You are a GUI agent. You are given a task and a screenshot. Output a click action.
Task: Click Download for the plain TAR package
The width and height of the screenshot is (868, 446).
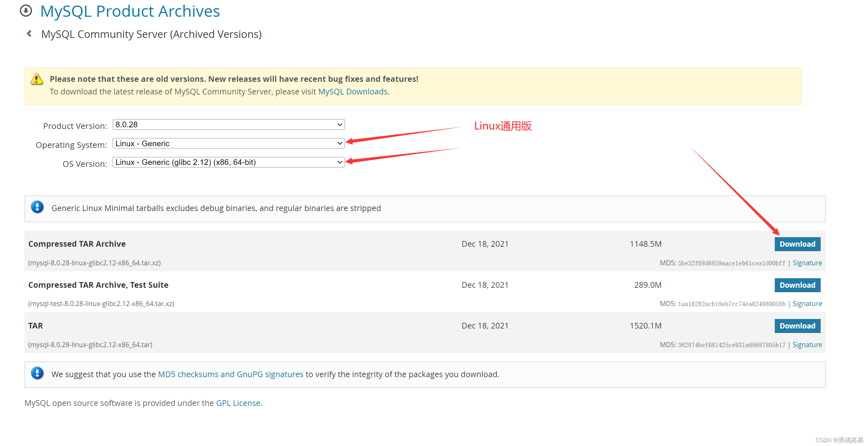click(x=797, y=325)
